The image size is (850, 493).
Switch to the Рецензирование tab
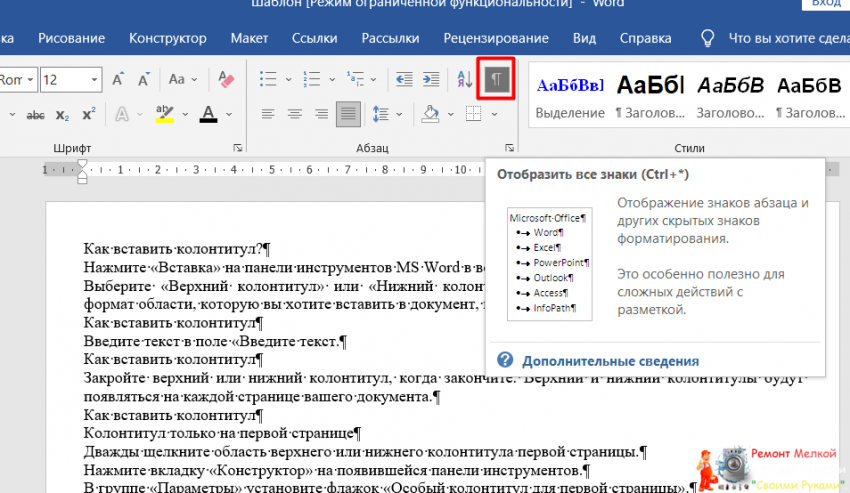497,38
